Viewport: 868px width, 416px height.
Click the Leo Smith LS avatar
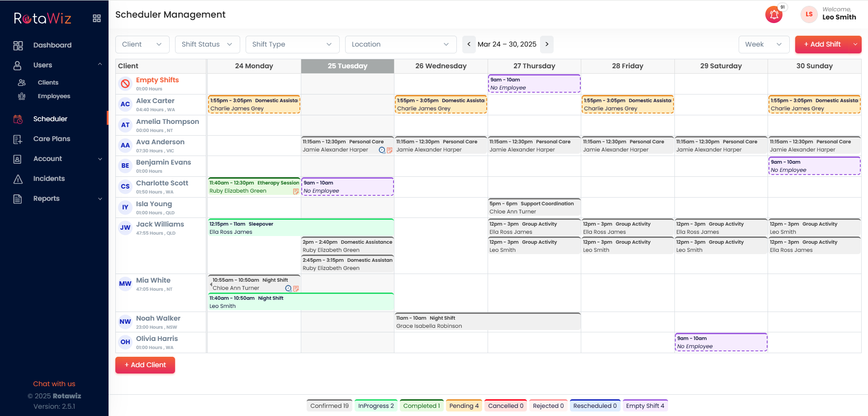[809, 14]
